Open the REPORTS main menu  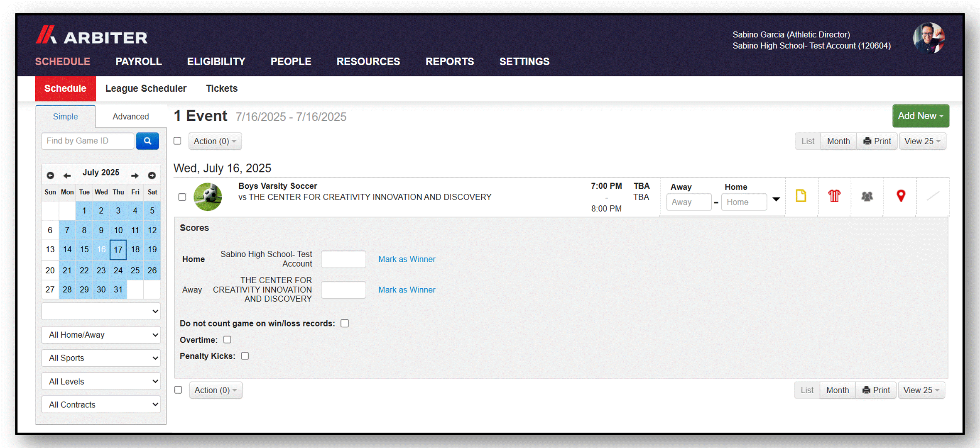(x=450, y=61)
